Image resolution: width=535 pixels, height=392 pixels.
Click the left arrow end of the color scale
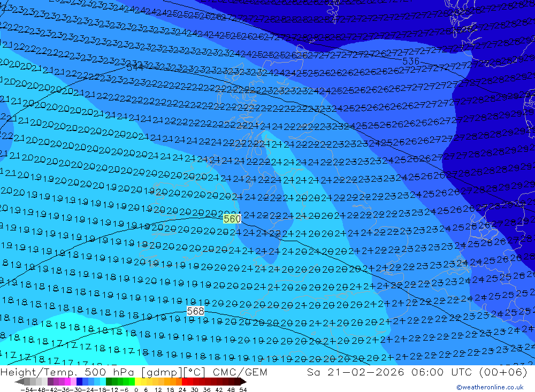click(x=19, y=382)
